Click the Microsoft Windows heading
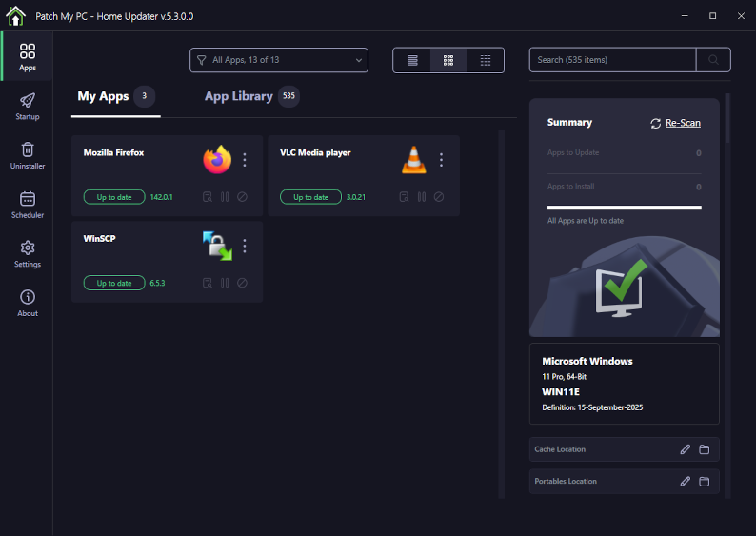Screen dimensions: 756x536 click(587, 361)
